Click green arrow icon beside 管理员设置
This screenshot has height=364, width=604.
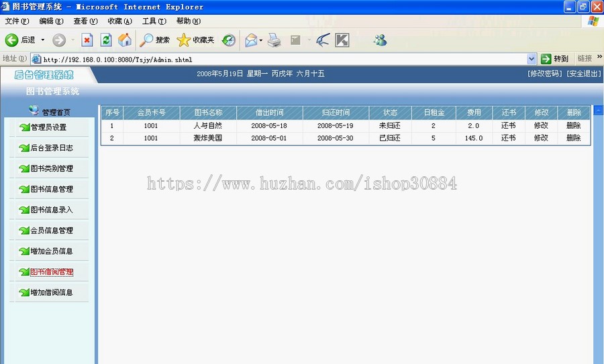coord(24,127)
